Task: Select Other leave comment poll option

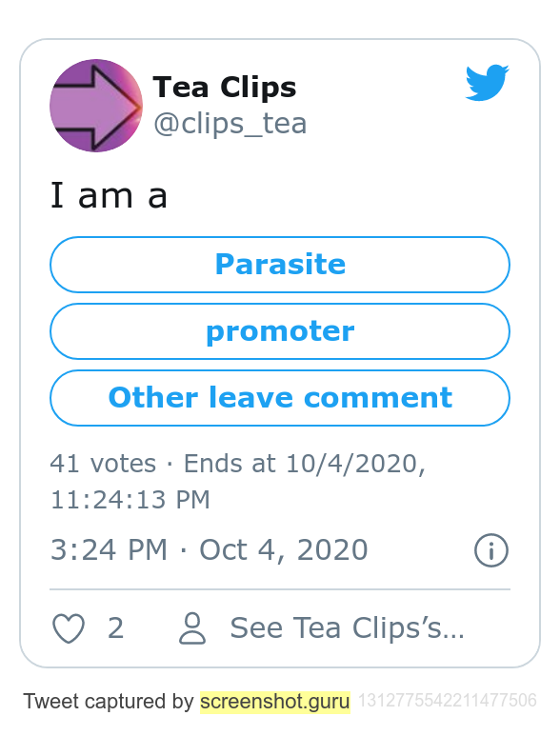Action: 280,398
